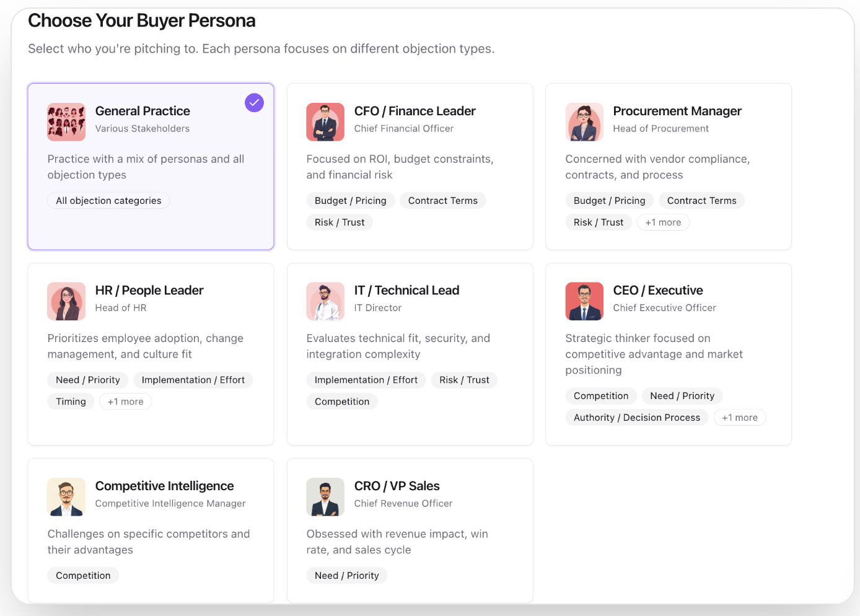Click the IT / Technical Lead avatar
This screenshot has width=860, height=616.
pos(325,301)
